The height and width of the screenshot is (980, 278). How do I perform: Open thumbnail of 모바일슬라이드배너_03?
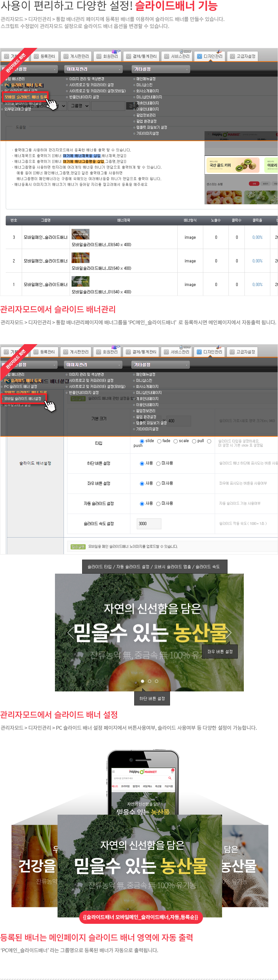coord(80,234)
